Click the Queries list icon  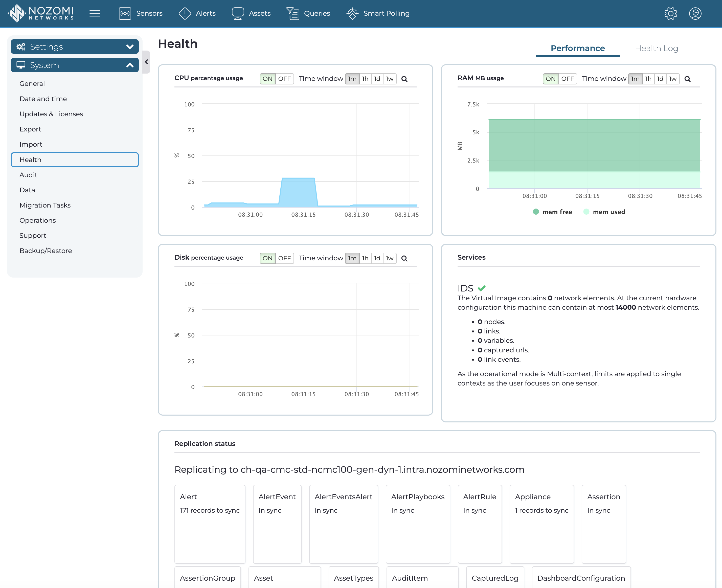292,14
